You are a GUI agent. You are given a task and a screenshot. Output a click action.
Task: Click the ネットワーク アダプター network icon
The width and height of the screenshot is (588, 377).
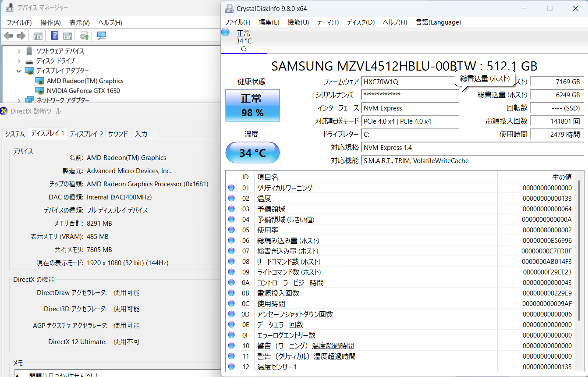coord(29,100)
